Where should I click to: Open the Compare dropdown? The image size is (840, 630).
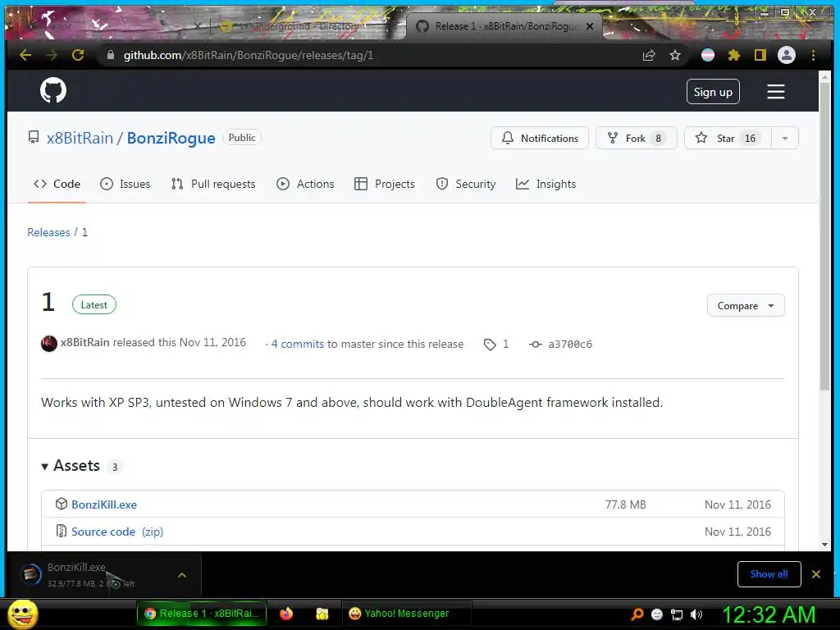[746, 305]
